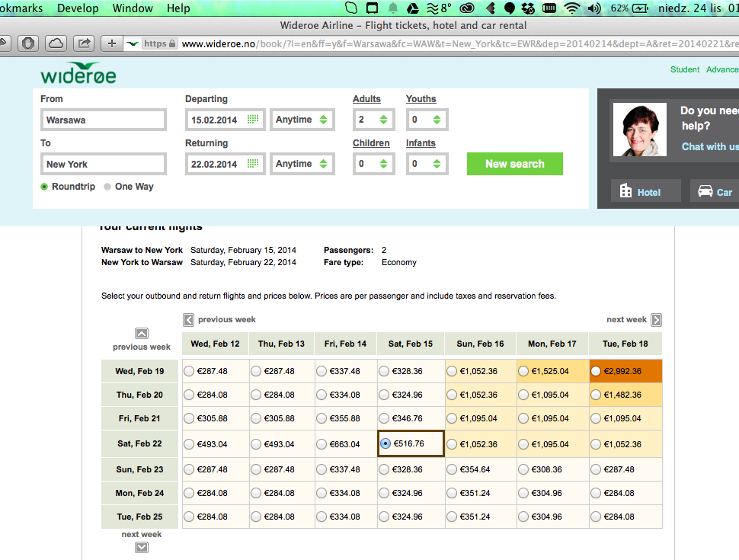Click the plus add bookmark button
This screenshot has width=739, height=560.
coord(112,43)
